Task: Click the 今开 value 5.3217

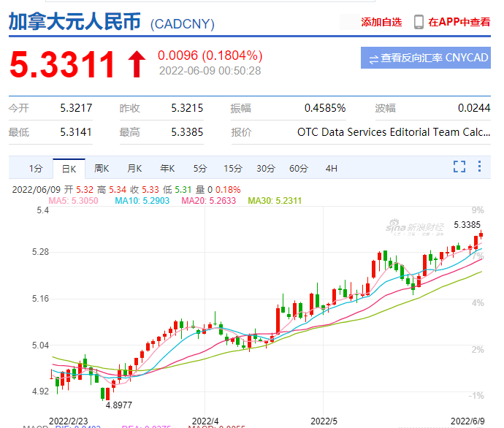Action: [76, 108]
